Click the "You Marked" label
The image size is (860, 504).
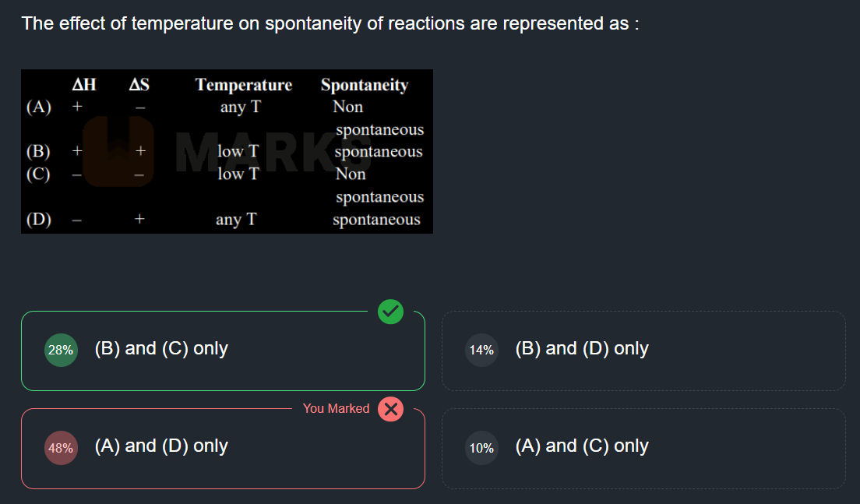(x=336, y=409)
